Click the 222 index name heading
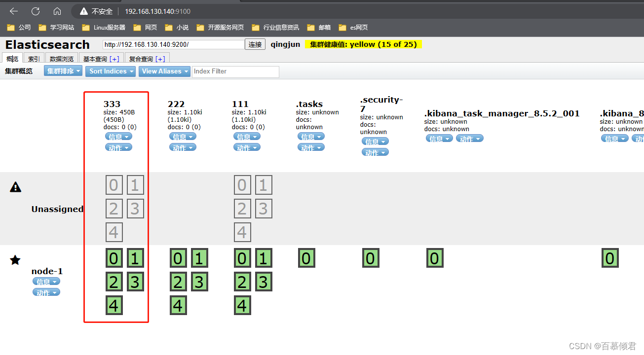The height and width of the screenshot is (355, 644). pos(176,104)
